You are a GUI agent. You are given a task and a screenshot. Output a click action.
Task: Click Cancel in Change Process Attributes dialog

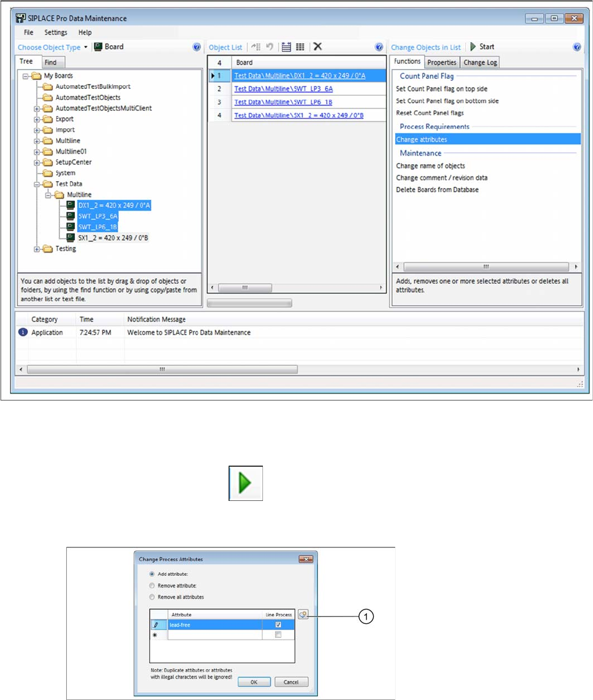[x=291, y=682]
